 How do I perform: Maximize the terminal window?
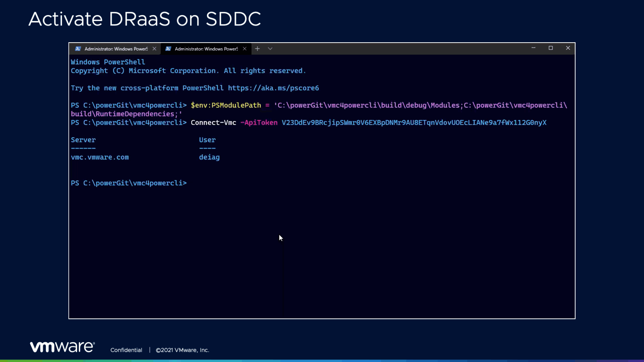pyautogui.click(x=550, y=48)
